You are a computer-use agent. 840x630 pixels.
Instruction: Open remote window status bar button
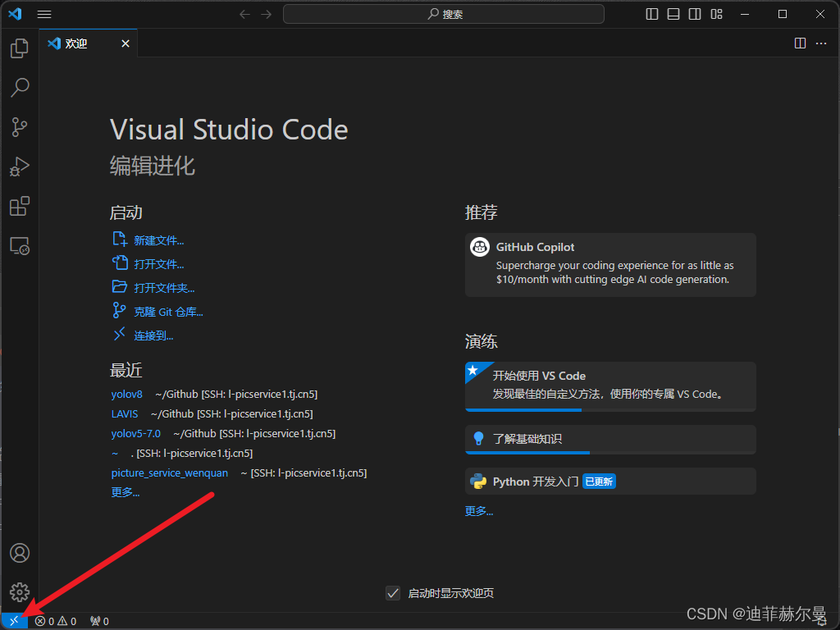pyautogui.click(x=15, y=621)
